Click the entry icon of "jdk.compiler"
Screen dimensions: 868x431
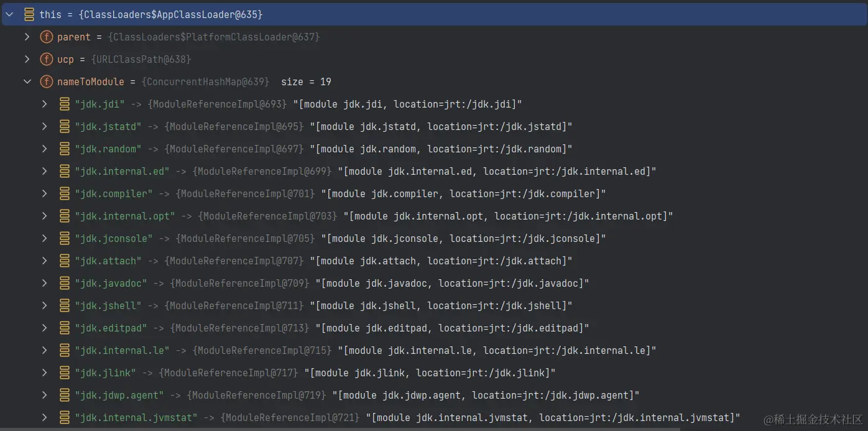[x=64, y=193]
